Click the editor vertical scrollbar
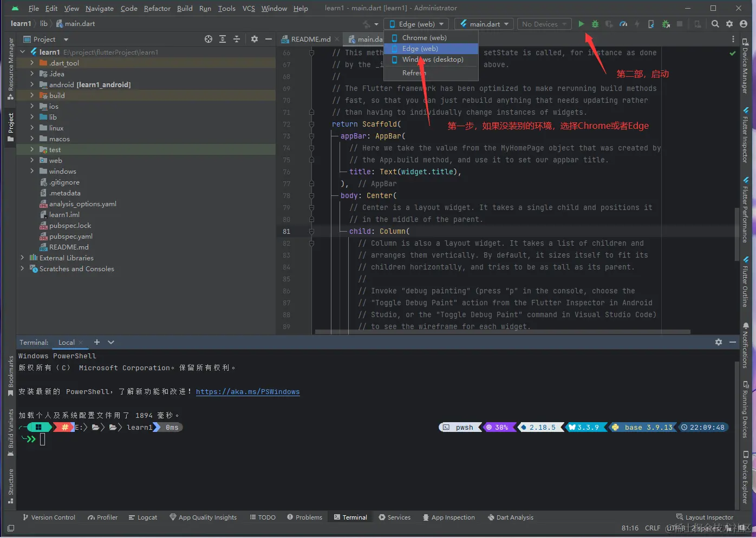The image size is (756, 538). pyautogui.click(x=737, y=234)
